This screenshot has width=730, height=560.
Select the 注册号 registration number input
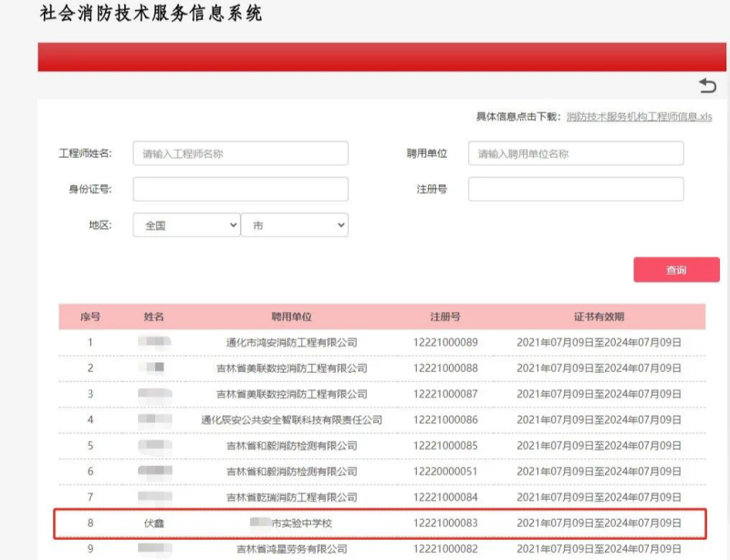pos(575,189)
